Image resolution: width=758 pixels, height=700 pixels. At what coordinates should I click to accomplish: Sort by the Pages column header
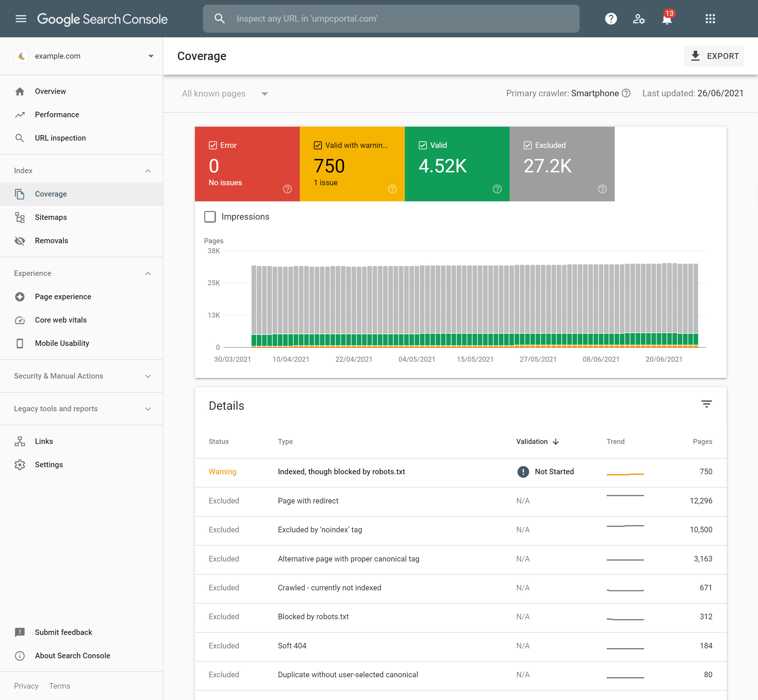[702, 442]
